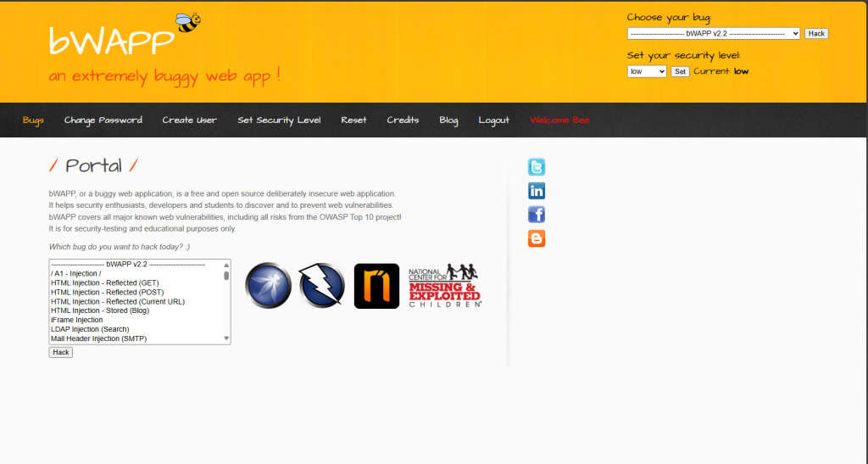Select iFrame Injection in list
The image size is (868, 464).
pyautogui.click(x=136, y=320)
